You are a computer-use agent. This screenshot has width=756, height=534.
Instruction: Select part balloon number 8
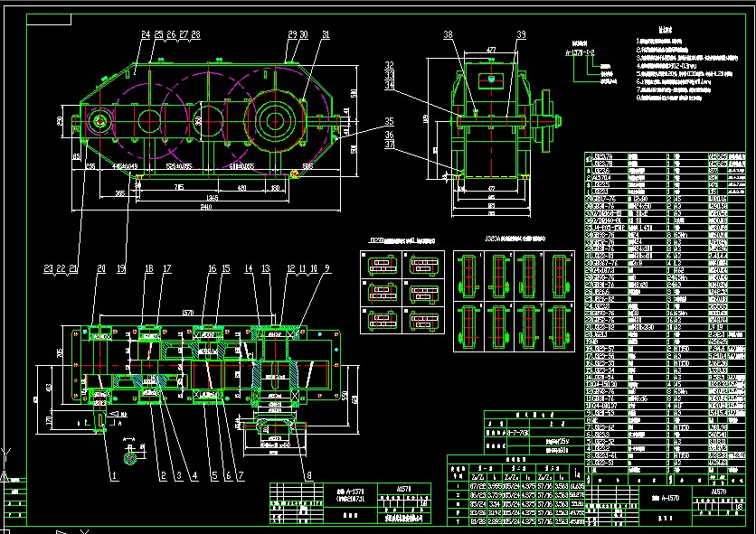click(x=308, y=474)
